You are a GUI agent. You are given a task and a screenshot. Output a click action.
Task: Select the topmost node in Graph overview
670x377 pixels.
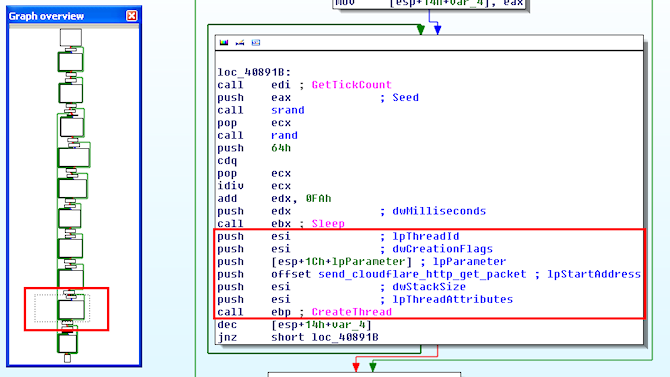(71, 37)
